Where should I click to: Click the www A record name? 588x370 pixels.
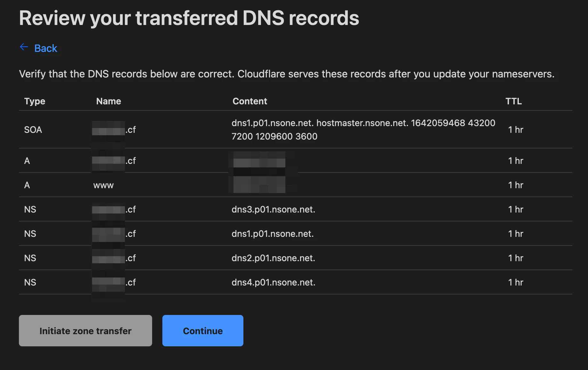[x=103, y=185]
